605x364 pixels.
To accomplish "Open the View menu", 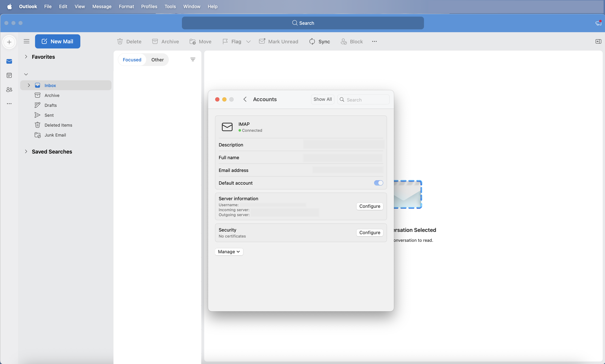I will coord(80,6).
